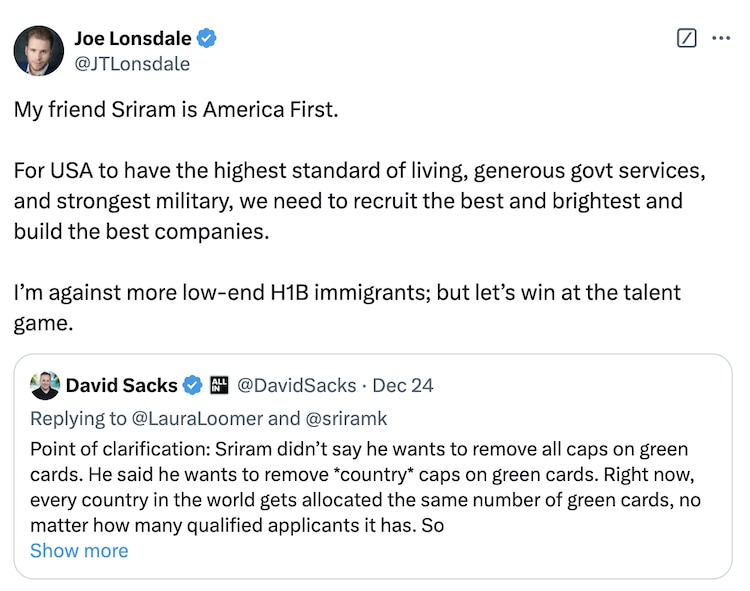Open the @DavidSacks handle
Image resolution: width=750 pixels, height=591 pixels.
click(295, 385)
